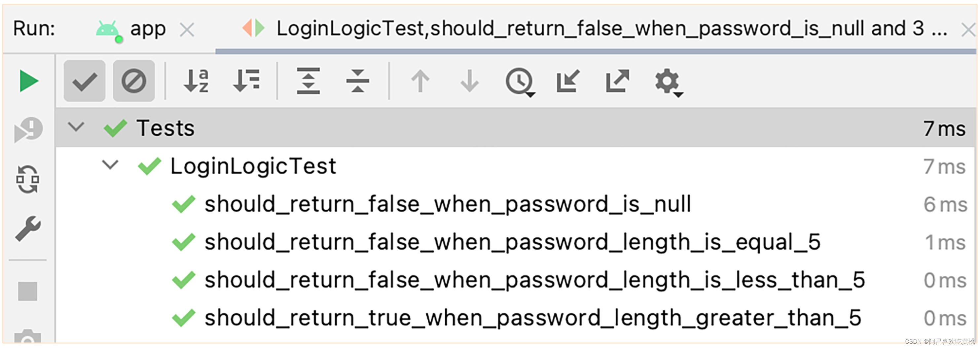Click Collapse All icon in toolbar
Image resolution: width=980 pixels, height=348 pixels.
358,81
